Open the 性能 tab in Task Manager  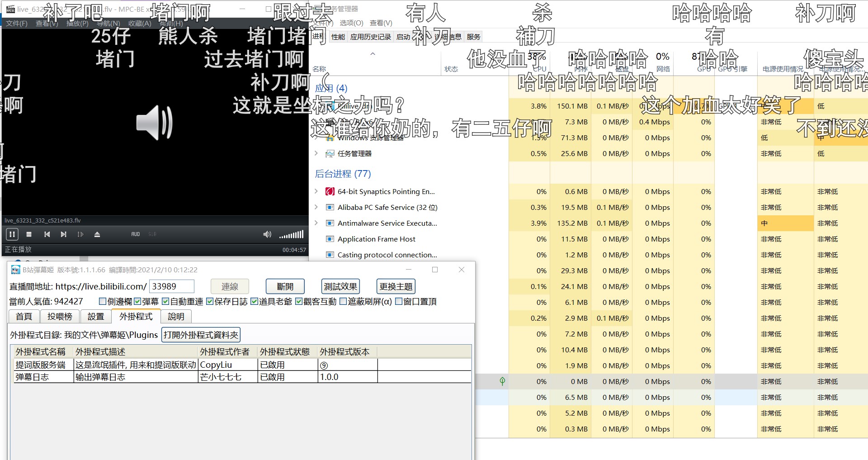pyautogui.click(x=338, y=37)
